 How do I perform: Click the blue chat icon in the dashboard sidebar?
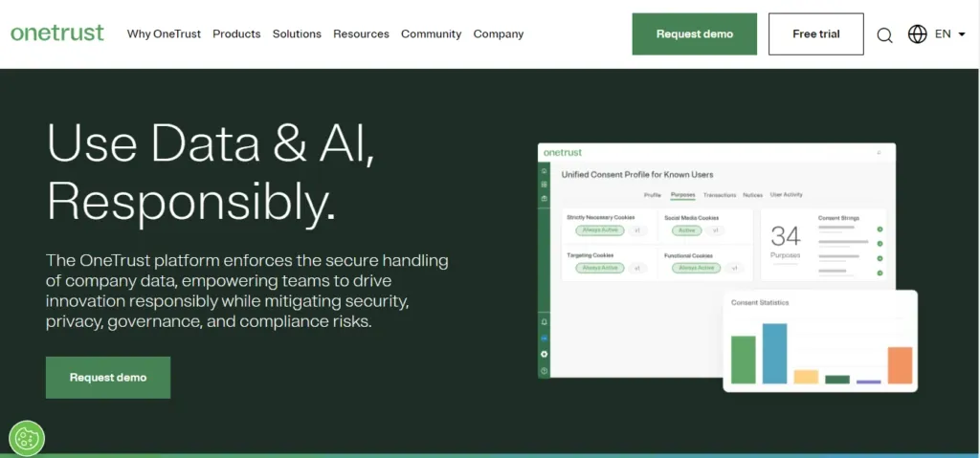(544, 338)
